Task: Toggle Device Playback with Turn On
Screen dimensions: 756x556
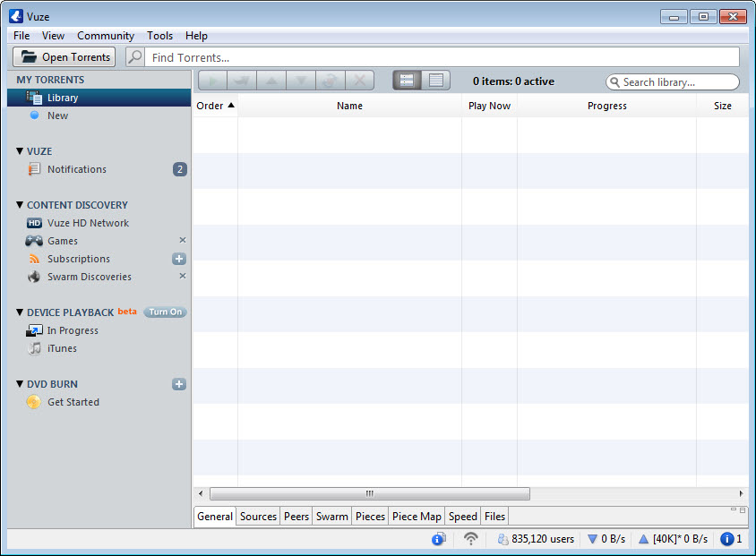Action: pos(166,312)
